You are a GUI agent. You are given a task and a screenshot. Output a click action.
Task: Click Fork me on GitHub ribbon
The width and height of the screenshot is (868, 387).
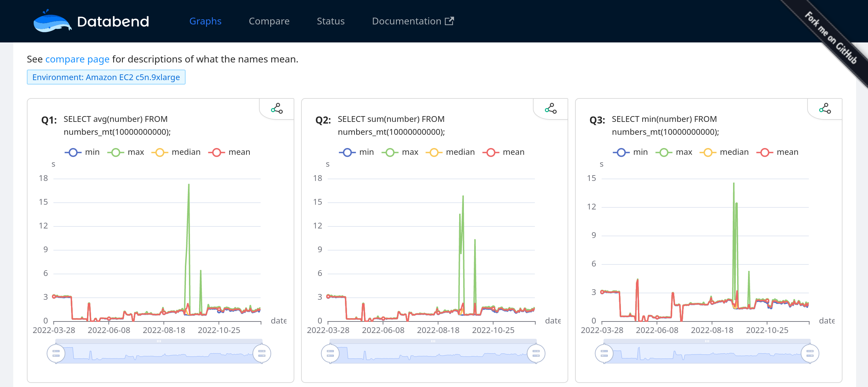[830, 38]
